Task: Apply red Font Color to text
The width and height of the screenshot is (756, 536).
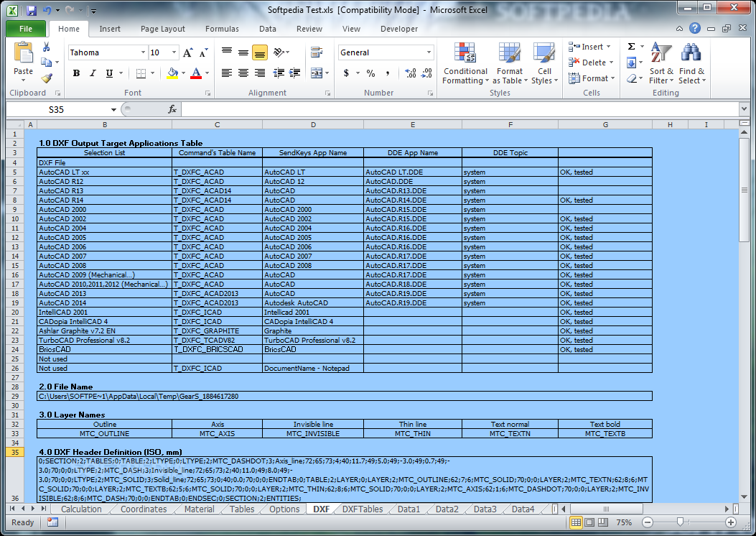Action: [196, 73]
